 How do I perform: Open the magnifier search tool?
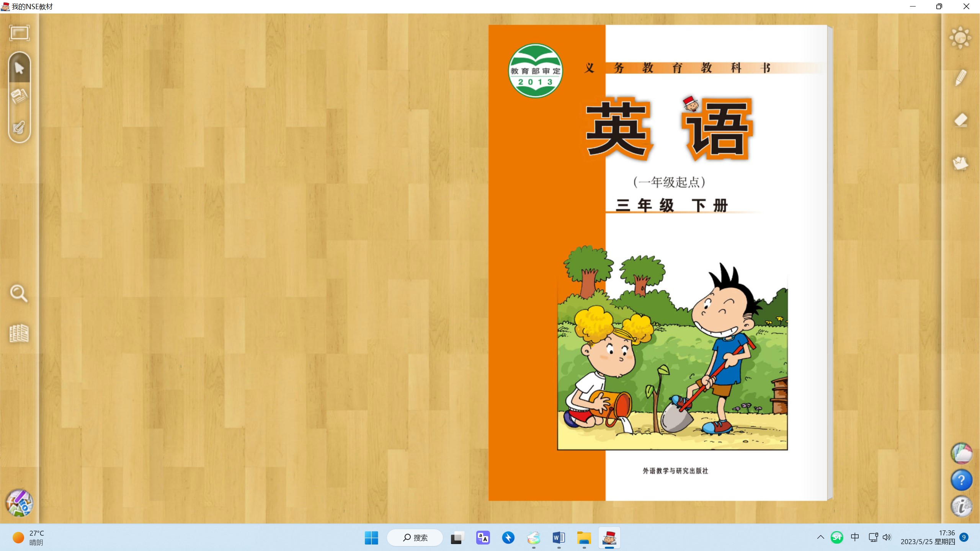pos(18,293)
